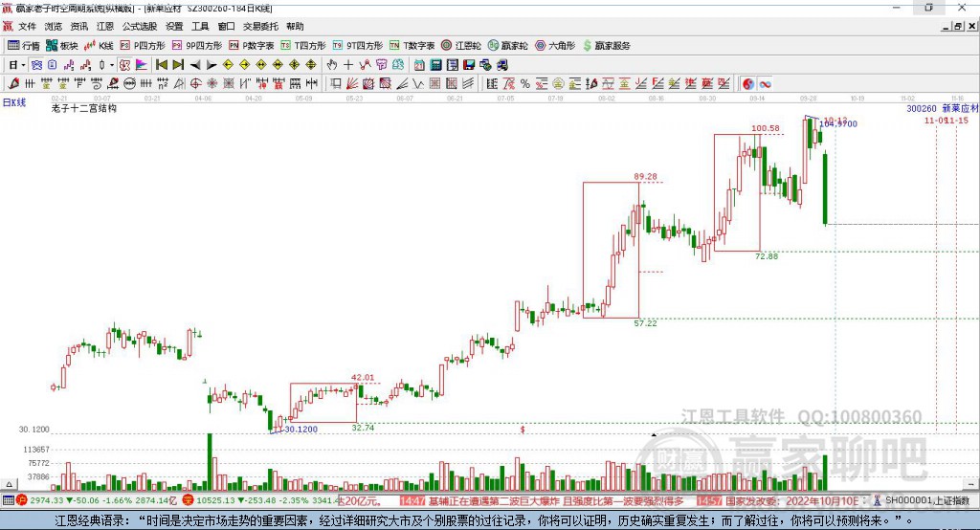Restore the inner chart window
Screen dimensions: 980x530
coord(958,26)
